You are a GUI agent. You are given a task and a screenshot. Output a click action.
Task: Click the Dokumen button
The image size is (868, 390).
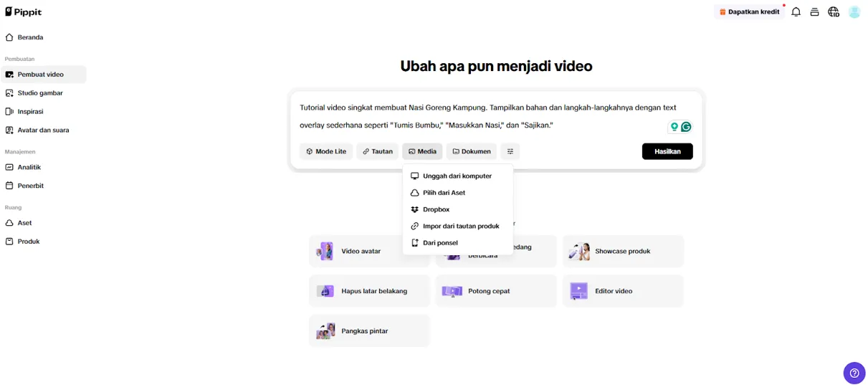pos(471,151)
